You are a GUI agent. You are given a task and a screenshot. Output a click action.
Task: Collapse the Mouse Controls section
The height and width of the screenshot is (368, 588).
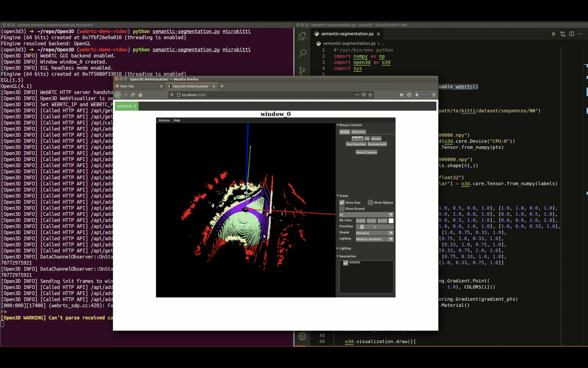pyautogui.click(x=338, y=125)
